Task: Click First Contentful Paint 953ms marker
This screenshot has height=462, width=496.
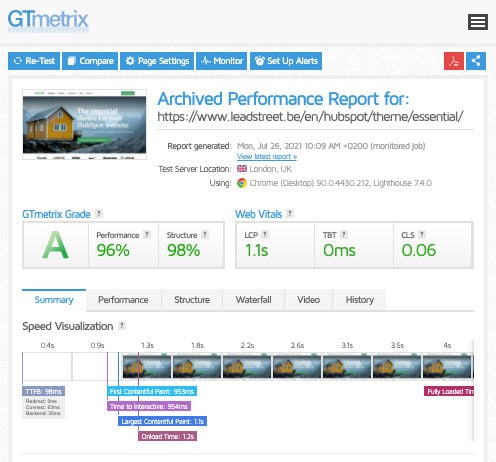Action: (152, 391)
